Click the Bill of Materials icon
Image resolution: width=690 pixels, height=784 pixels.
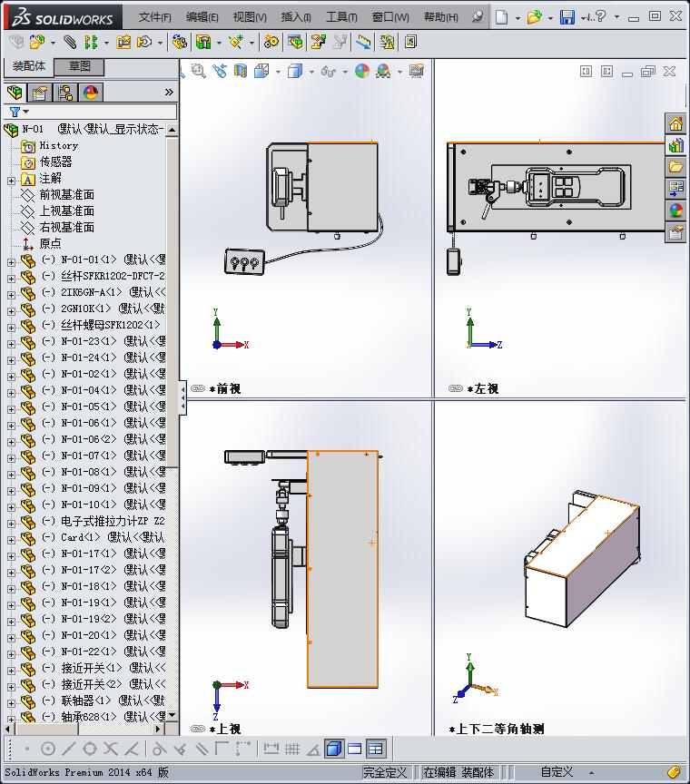[x=296, y=42]
